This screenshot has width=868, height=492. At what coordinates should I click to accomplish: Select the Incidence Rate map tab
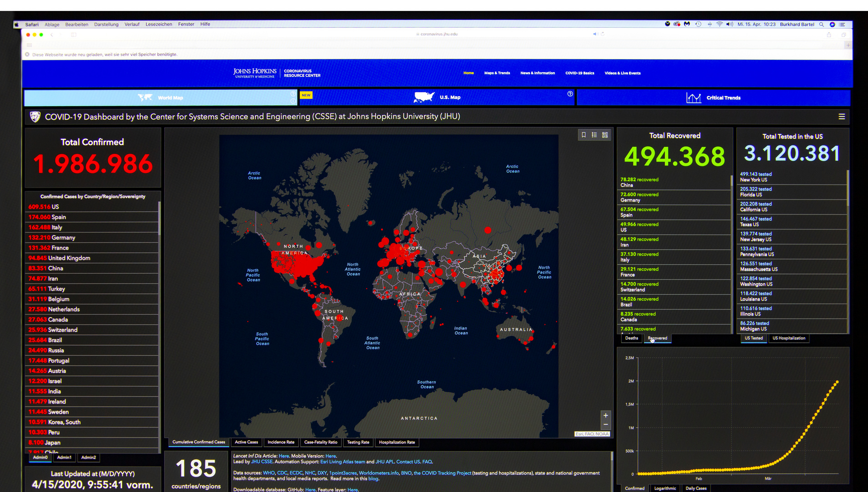coord(281,442)
